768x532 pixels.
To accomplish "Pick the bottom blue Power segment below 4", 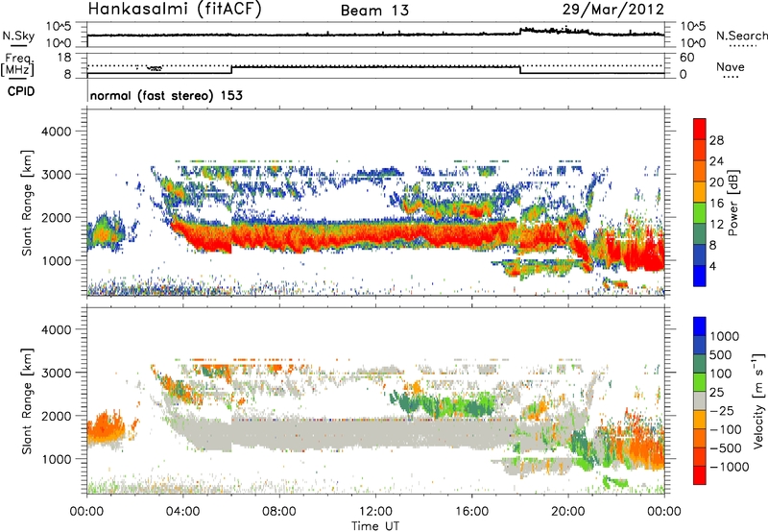I will tap(700, 276).
